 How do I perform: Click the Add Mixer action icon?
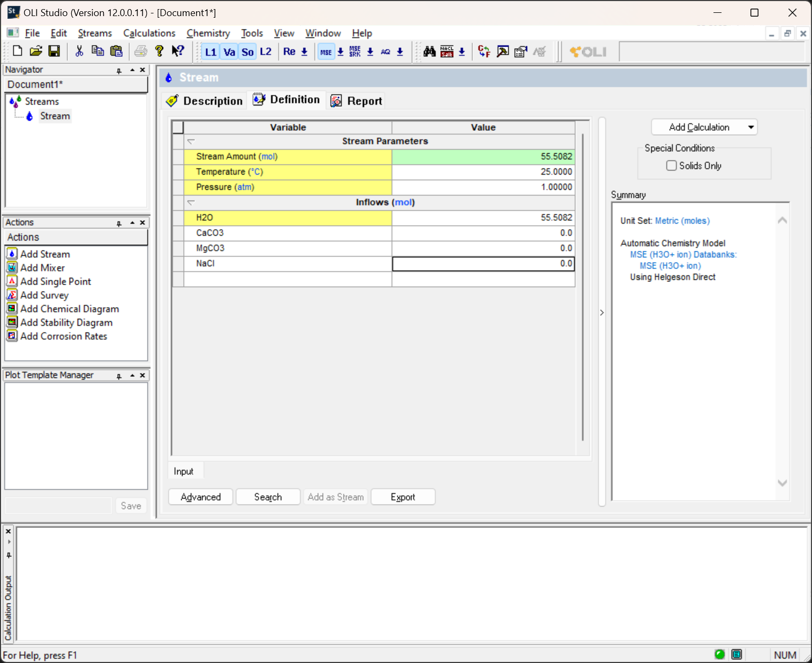click(12, 267)
